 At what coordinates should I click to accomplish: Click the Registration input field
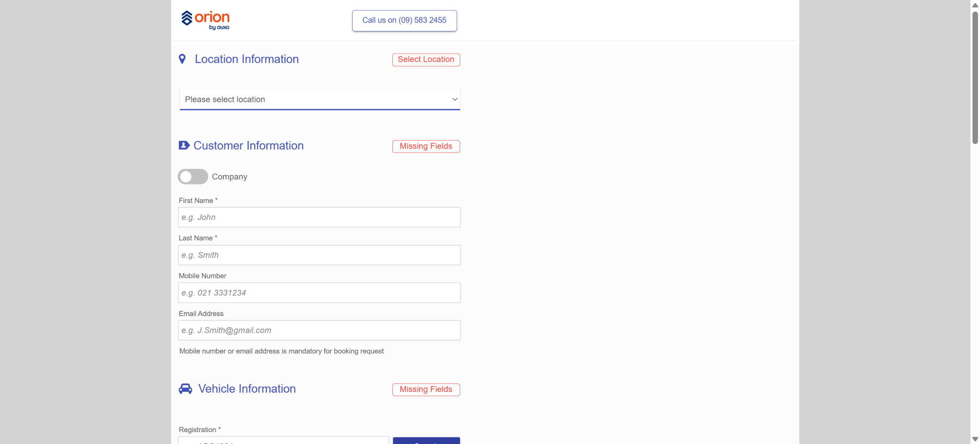[x=283, y=441]
